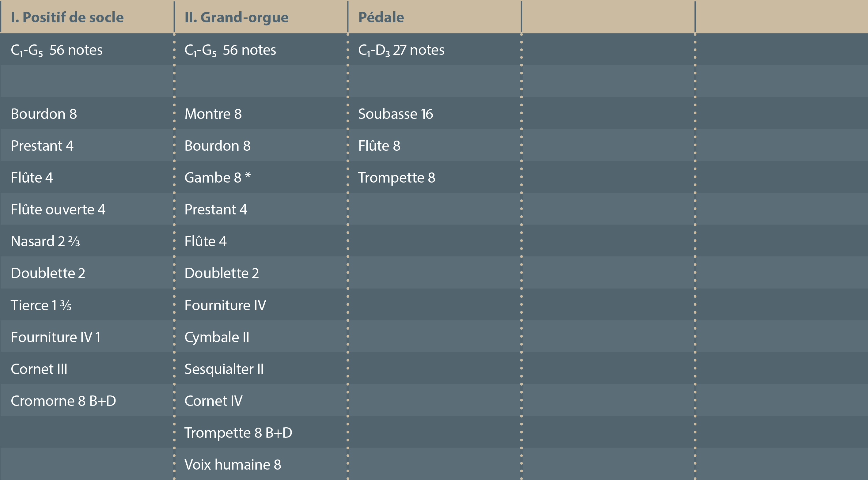This screenshot has width=868, height=480.
Task: Select the Voix humaine 8 stop
Action: click(x=233, y=464)
